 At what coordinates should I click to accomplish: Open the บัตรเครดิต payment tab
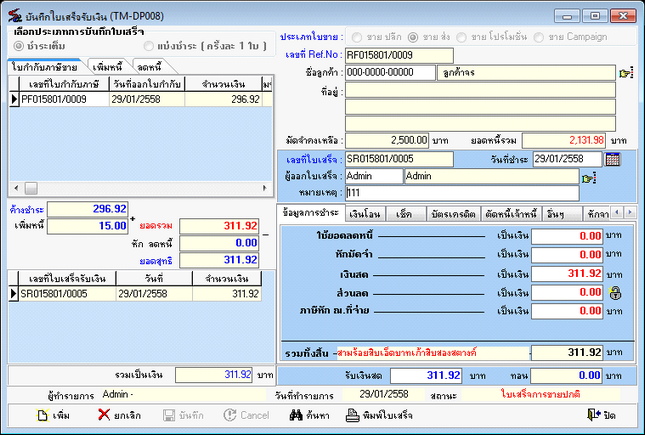[454, 214]
